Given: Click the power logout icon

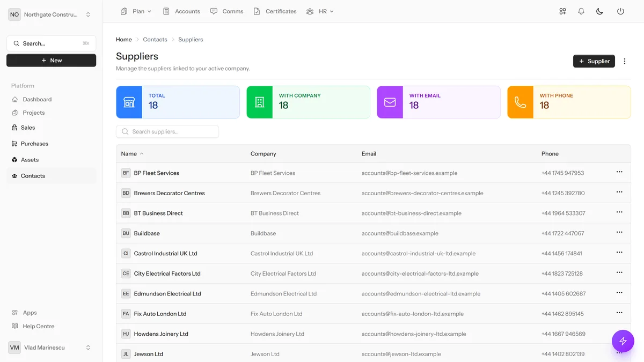Looking at the screenshot, I should click(x=620, y=11).
